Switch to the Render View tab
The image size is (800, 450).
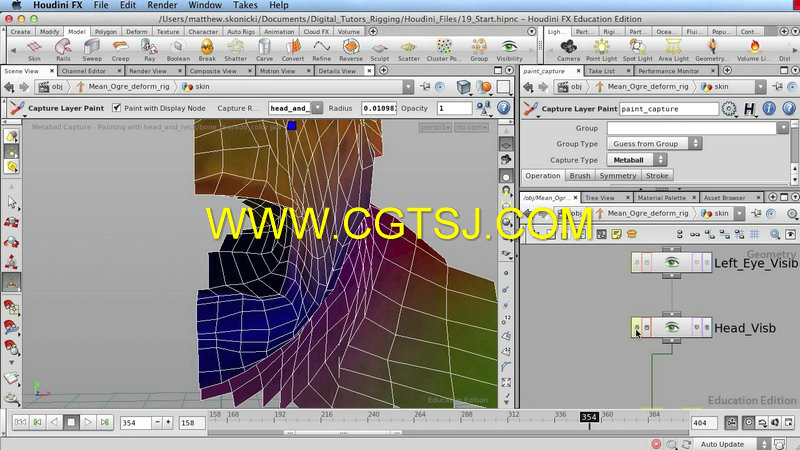pyautogui.click(x=148, y=71)
